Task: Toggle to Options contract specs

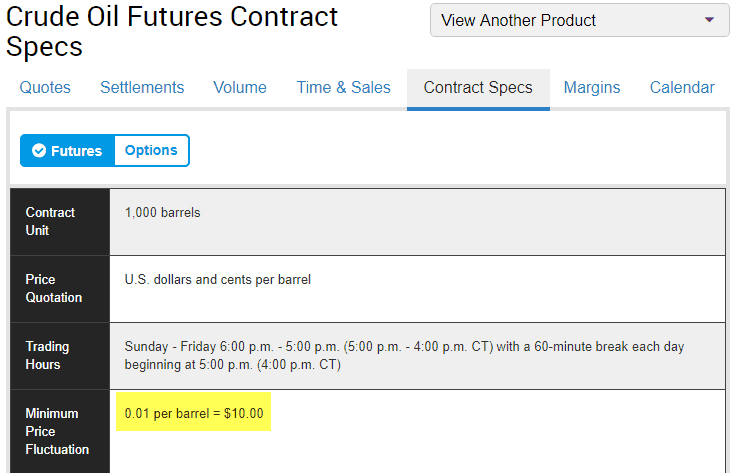Action: click(151, 150)
